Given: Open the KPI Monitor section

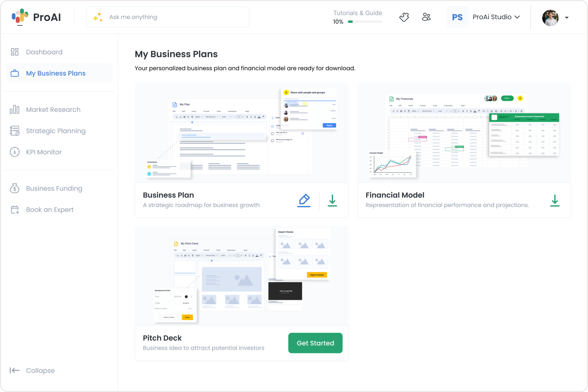Looking at the screenshot, I should [44, 152].
